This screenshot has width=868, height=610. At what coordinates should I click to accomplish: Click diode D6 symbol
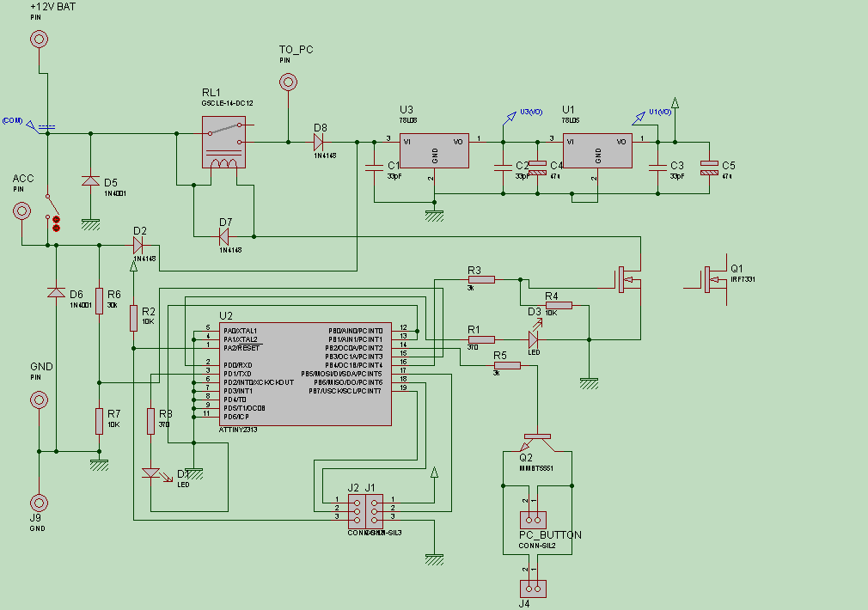point(56,292)
